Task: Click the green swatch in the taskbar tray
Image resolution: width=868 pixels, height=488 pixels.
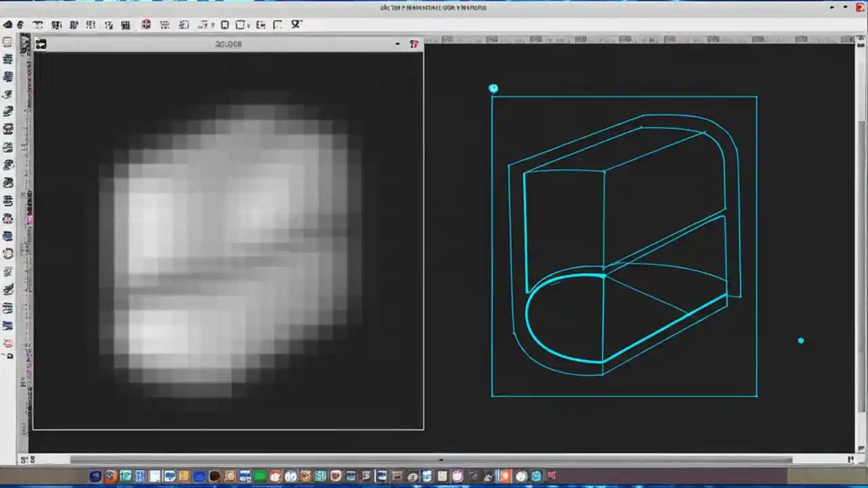Action: (x=260, y=476)
